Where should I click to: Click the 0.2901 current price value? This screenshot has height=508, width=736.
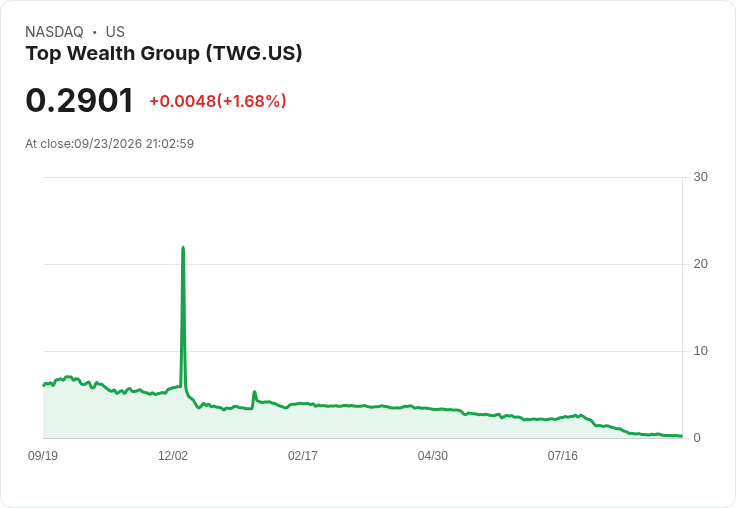[79, 100]
